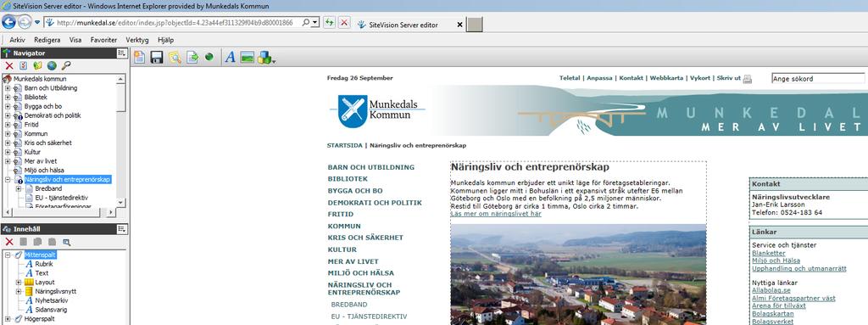
Task: Open the Redigera menu
Action: pyautogui.click(x=47, y=40)
